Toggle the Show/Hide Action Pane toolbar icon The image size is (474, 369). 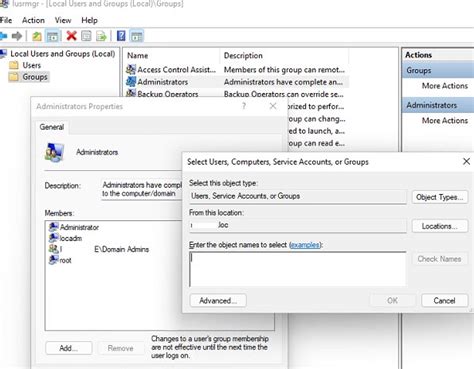pyautogui.click(x=136, y=36)
